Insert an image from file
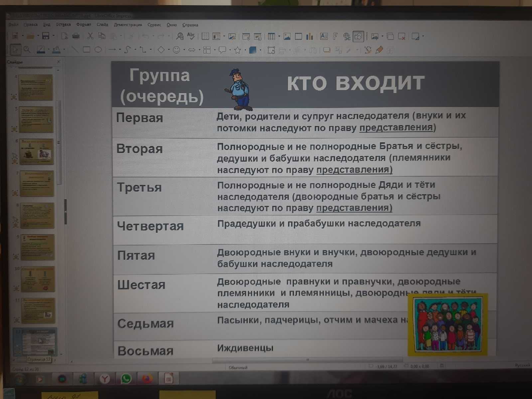This screenshot has width=532, height=399. (287, 36)
